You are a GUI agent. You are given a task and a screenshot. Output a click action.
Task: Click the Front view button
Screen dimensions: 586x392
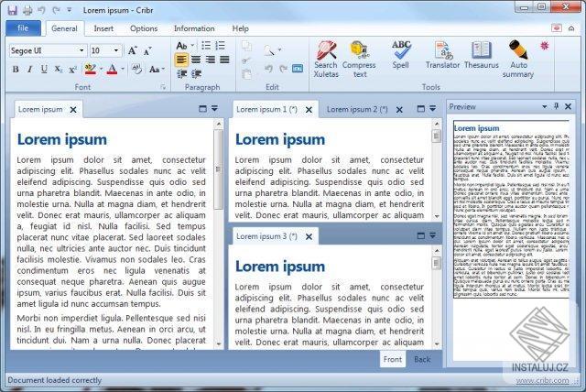[393, 359]
